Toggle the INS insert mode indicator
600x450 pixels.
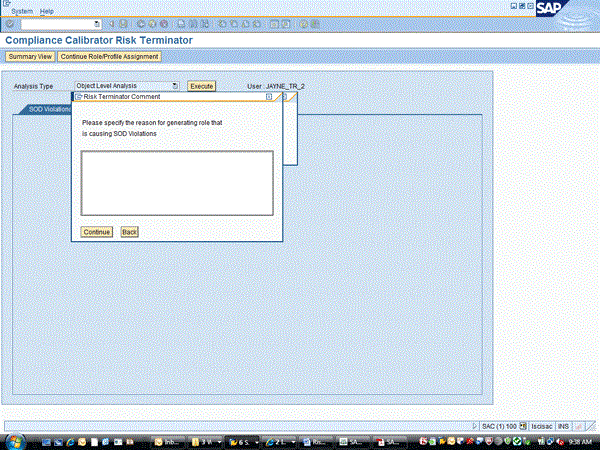point(563,426)
